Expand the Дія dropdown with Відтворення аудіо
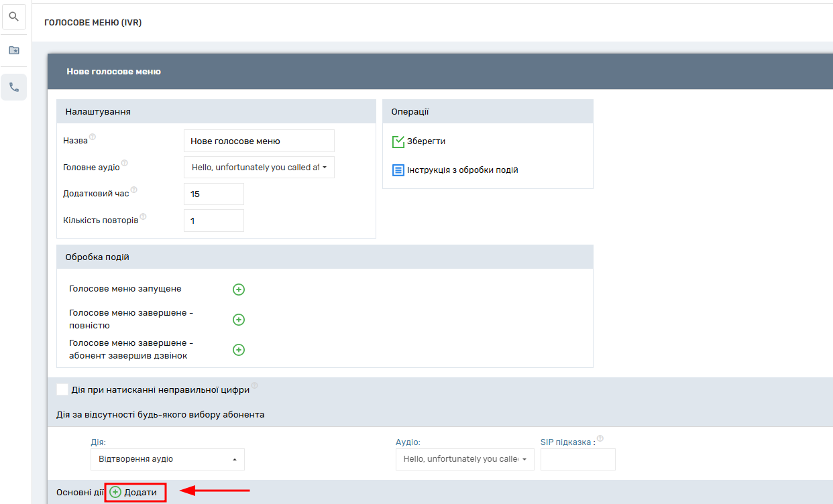 pos(167,459)
